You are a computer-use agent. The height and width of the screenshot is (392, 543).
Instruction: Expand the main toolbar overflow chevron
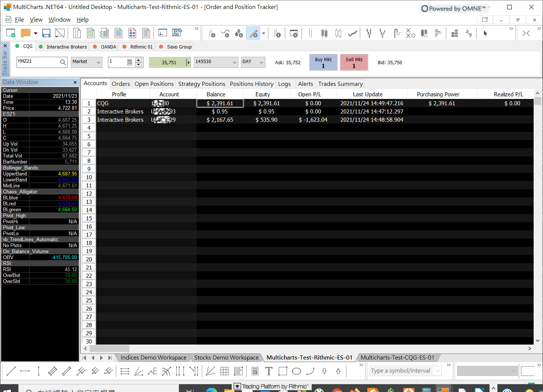pyautogui.click(x=197, y=28)
